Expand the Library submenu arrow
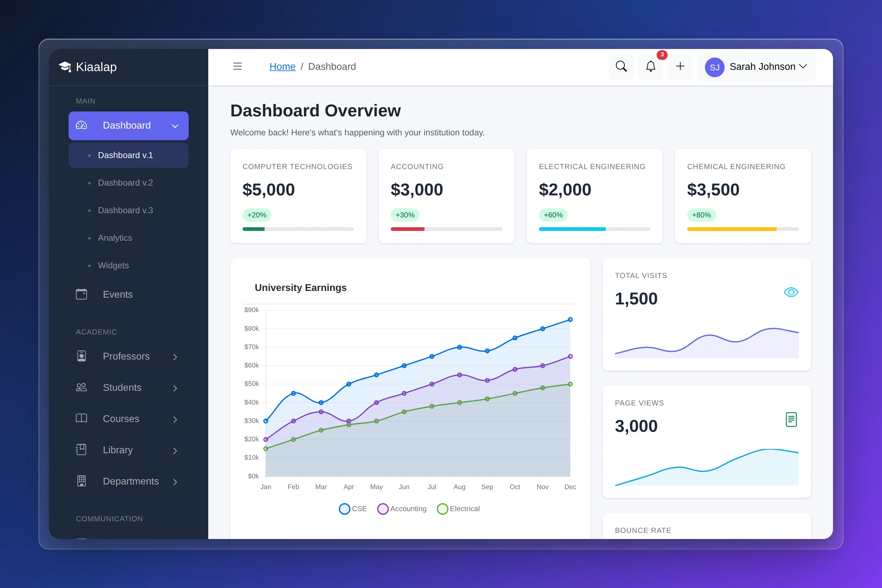Screen dimensions: 882x588 tap(175, 450)
